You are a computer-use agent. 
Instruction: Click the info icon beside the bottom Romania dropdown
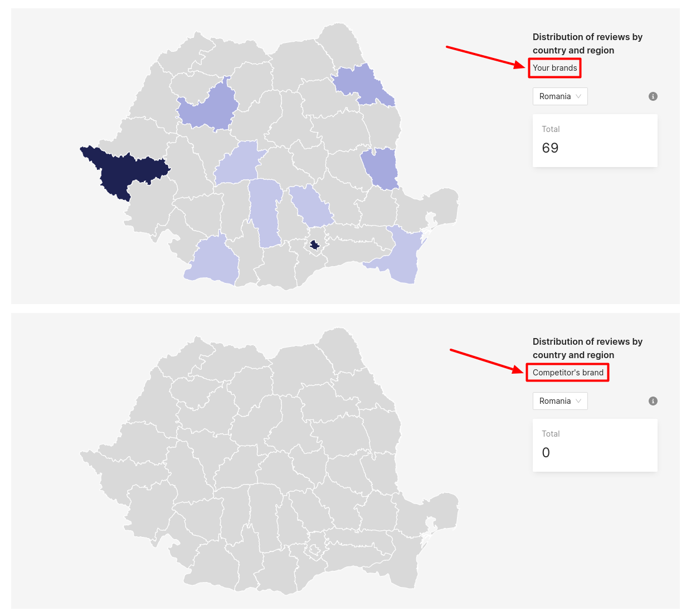653,401
